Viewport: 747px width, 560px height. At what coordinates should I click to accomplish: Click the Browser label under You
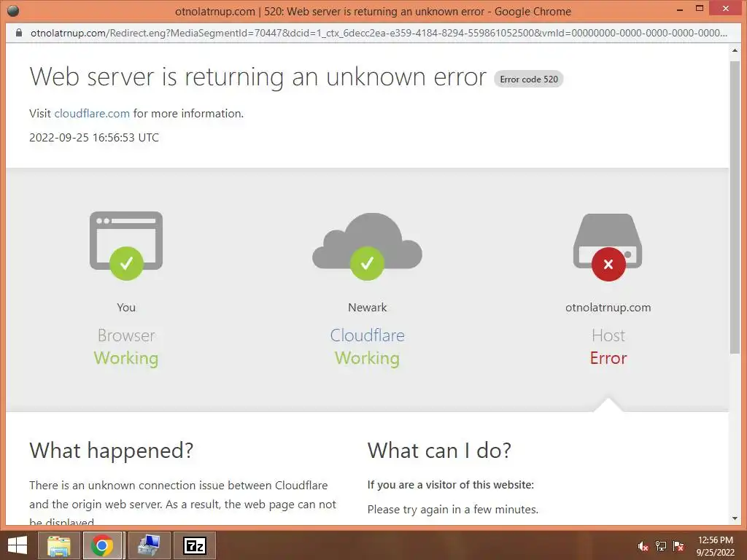pyautogui.click(x=126, y=335)
